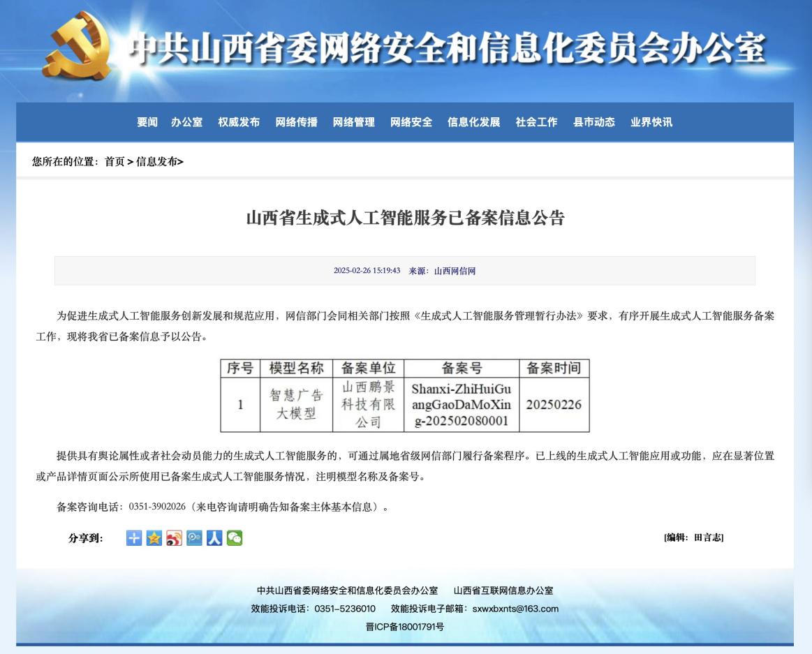Click the article title heading

click(x=406, y=218)
